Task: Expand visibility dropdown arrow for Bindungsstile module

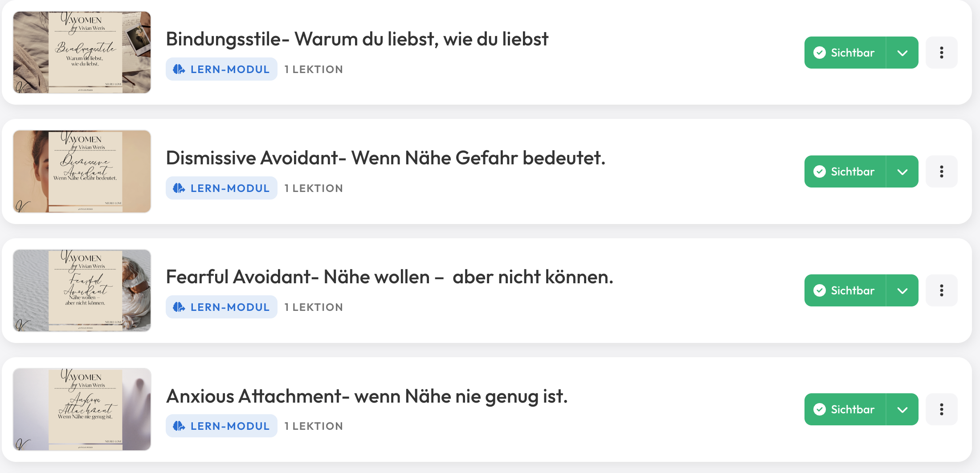Action: click(x=902, y=53)
